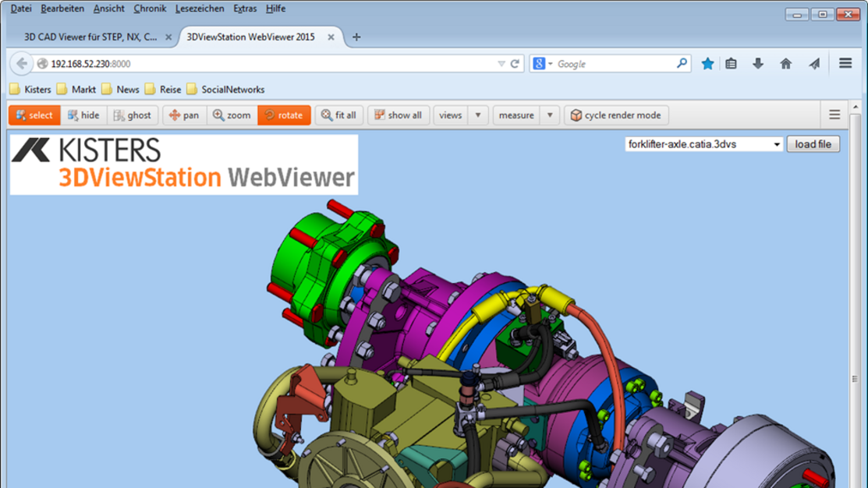Open the downloads arrow icon
The height and width of the screenshot is (488, 868).
(x=758, y=64)
